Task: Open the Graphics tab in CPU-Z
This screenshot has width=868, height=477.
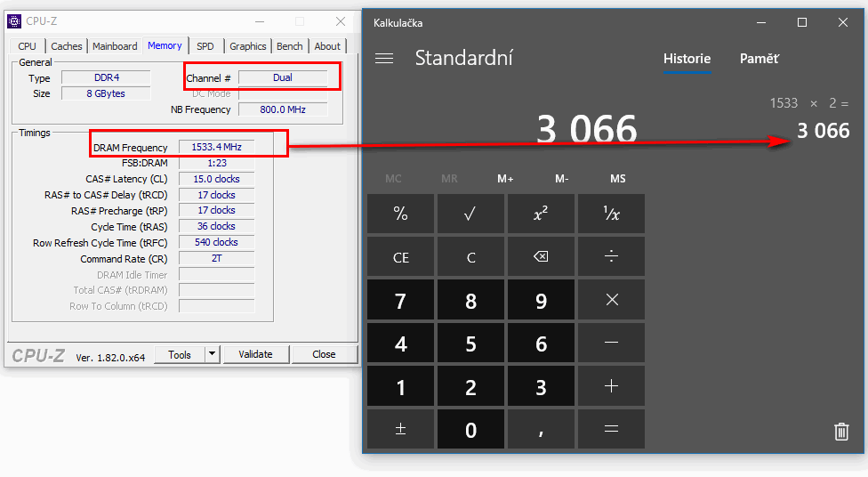Action: pyautogui.click(x=247, y=46)
